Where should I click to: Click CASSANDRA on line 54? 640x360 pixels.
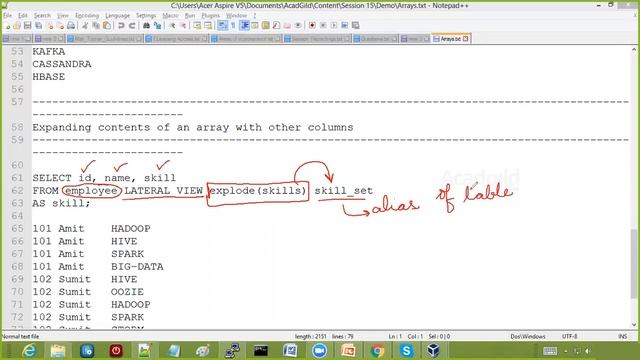[62, 64]
